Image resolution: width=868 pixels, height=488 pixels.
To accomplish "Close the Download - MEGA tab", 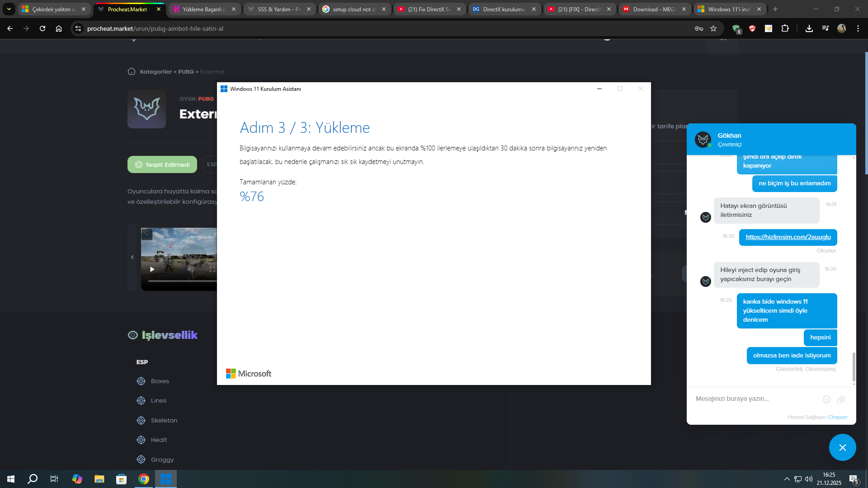I will 684,9.
